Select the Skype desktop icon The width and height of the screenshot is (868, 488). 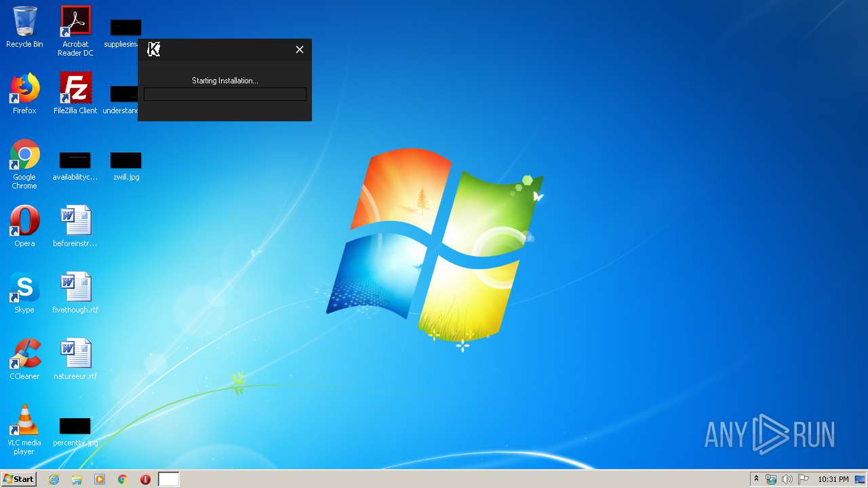point(24,293)
